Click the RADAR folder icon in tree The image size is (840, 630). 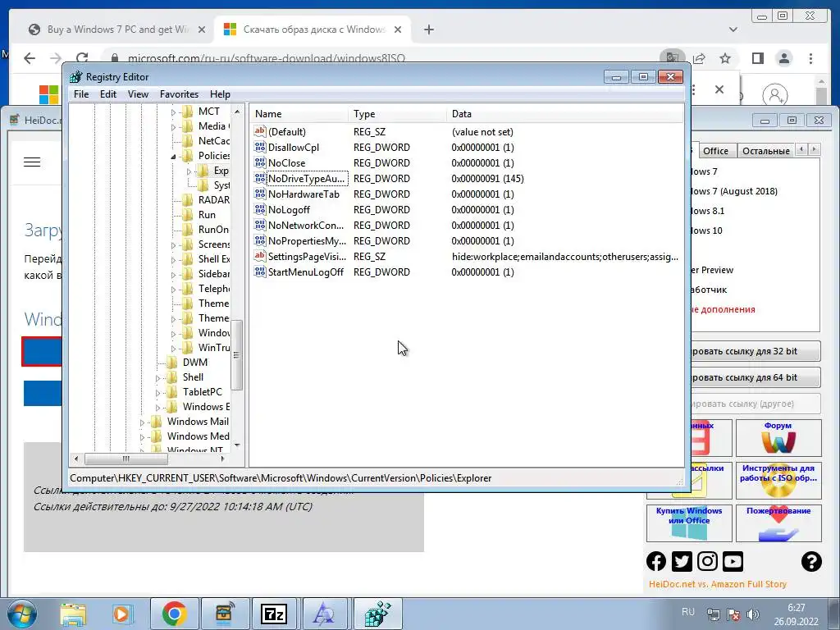pos(188,200)
